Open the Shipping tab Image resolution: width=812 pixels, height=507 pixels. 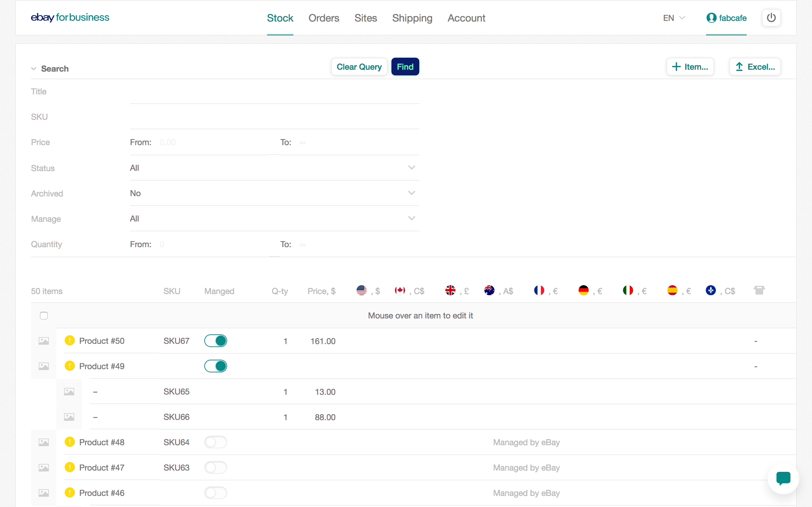click(x=412, y=18)
